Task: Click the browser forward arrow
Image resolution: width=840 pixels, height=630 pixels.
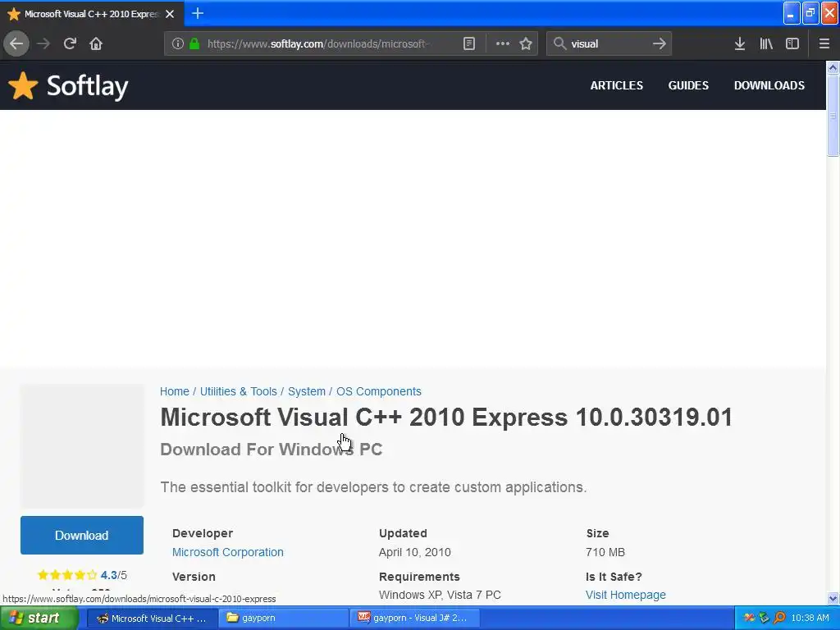Action: (x=43, y=43)
